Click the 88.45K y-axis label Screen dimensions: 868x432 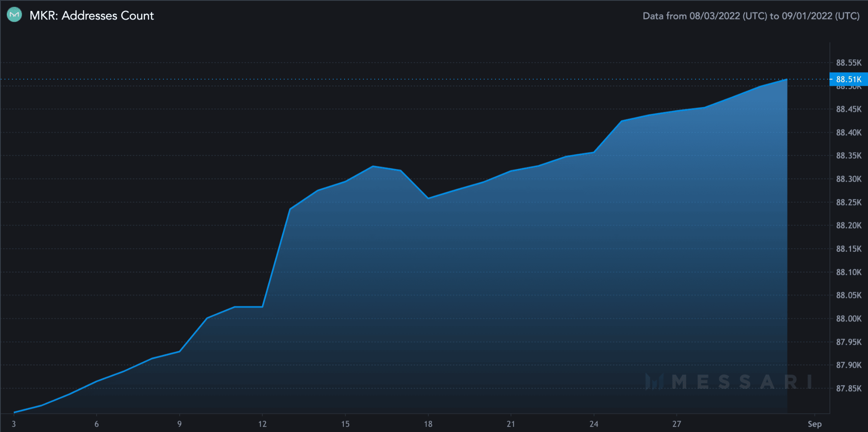849,109
